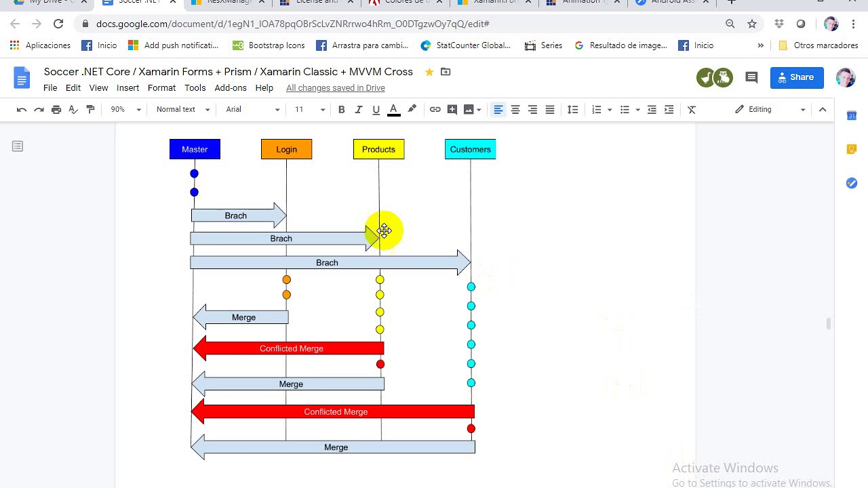Open the Editing mode dropdown

click(771, 109)
